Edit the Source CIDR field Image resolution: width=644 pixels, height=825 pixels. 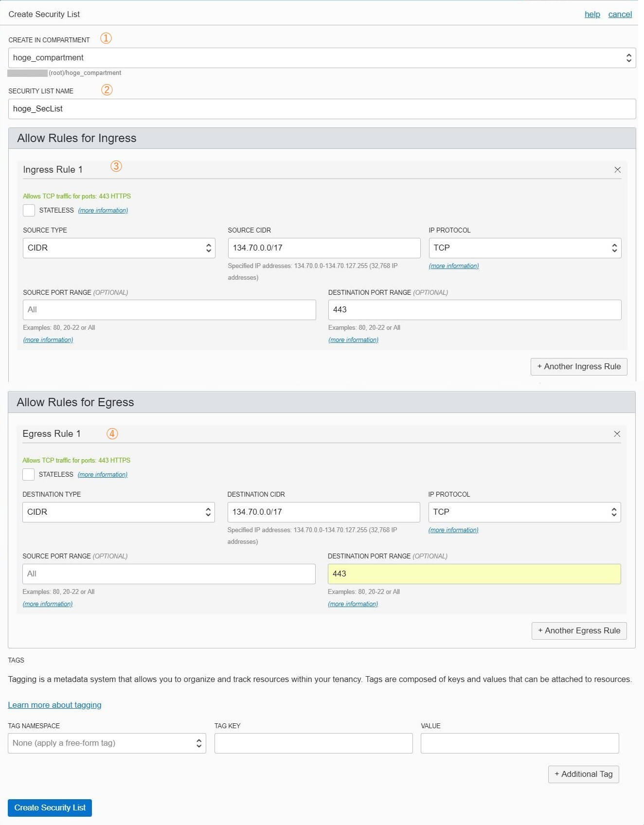[x=324, y=248]
